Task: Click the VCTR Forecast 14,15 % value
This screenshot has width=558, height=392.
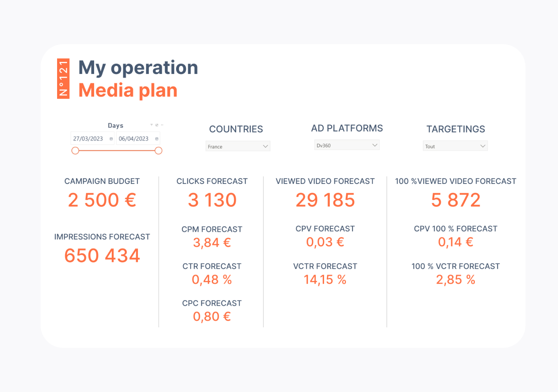Action: (x=325, y=280)
